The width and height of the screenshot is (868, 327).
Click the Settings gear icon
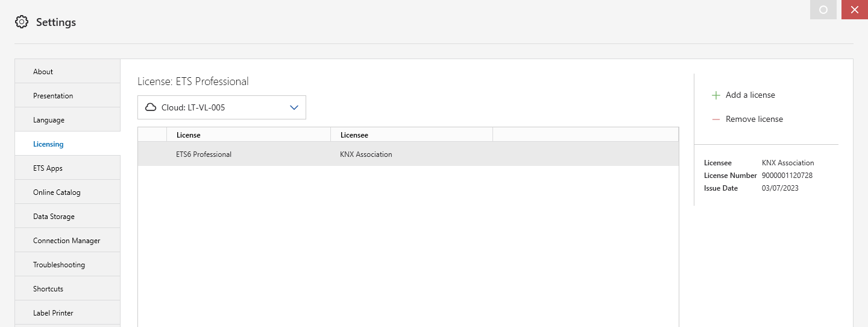(x=22, y=22)
